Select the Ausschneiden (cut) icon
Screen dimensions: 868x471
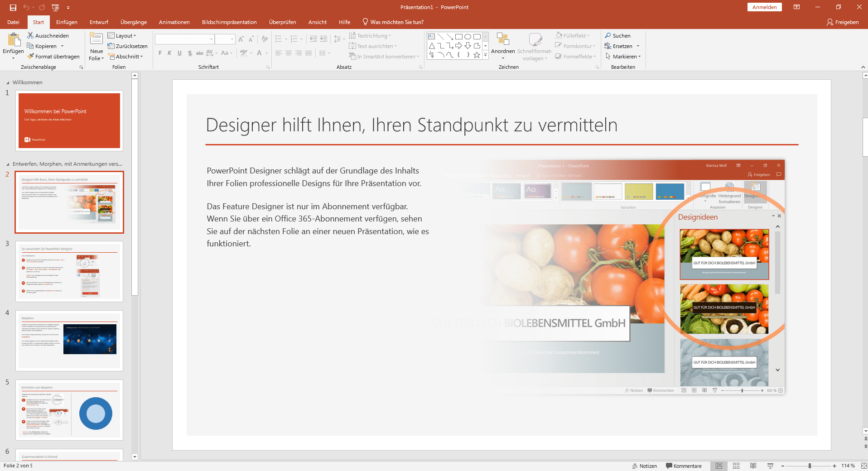pos(30,35)
